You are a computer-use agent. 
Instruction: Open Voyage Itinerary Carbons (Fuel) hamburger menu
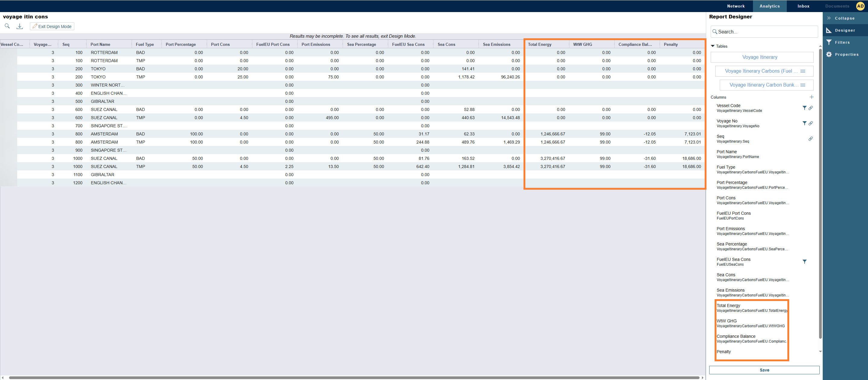(x=802, y=71)
